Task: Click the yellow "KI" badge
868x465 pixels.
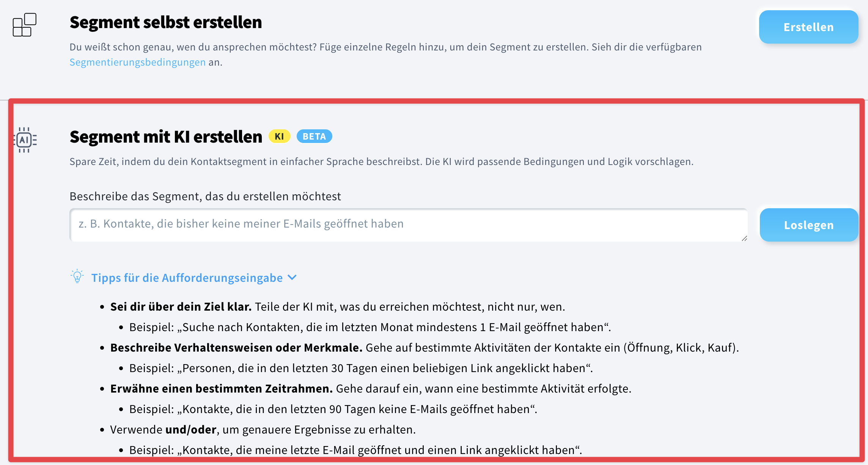Action: 279,136
